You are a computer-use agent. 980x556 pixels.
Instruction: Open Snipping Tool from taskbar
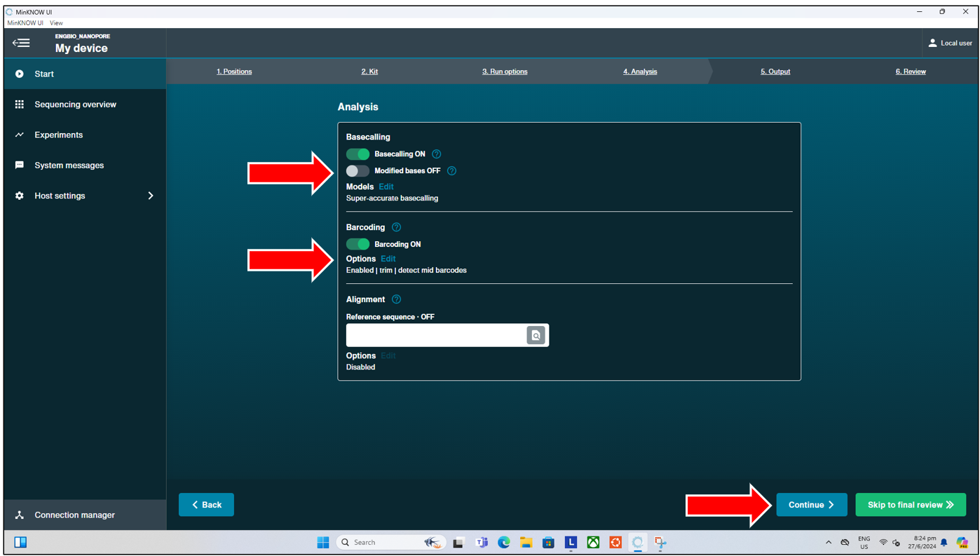660,543
